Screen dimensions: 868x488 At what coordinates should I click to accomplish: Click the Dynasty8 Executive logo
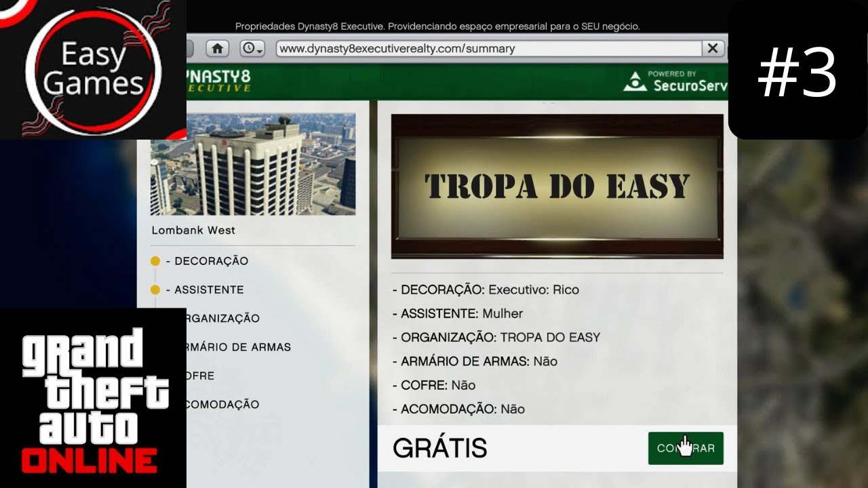pyautogui.click(x=218, y=81)
